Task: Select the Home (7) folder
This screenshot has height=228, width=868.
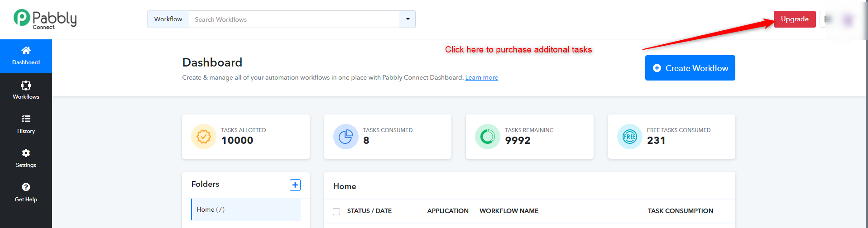Action: [246, 209]
